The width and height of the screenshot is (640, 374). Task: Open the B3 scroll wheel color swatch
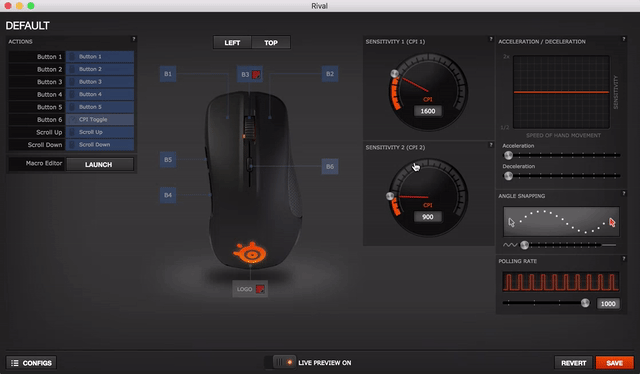[256, 74]
